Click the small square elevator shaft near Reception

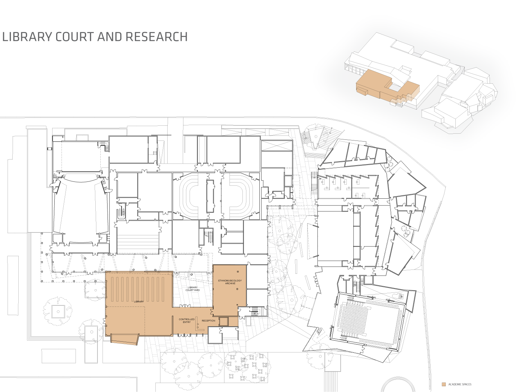pos(224,321)
